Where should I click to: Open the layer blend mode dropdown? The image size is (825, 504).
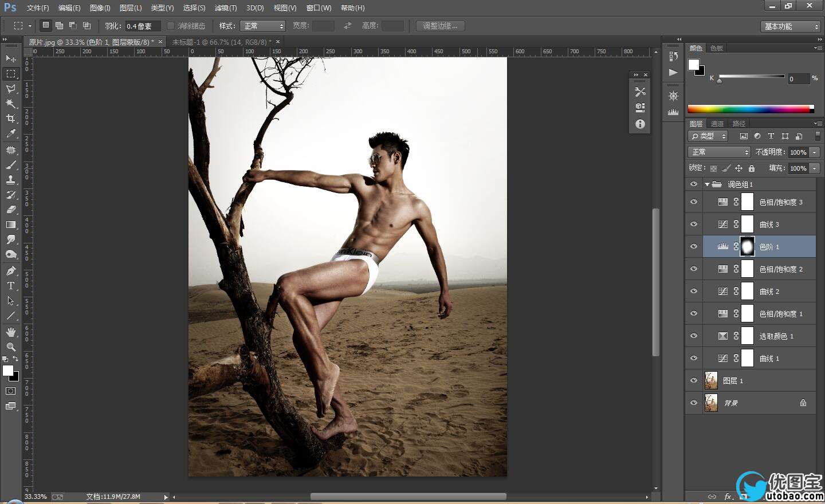click(x=719, y=152)
